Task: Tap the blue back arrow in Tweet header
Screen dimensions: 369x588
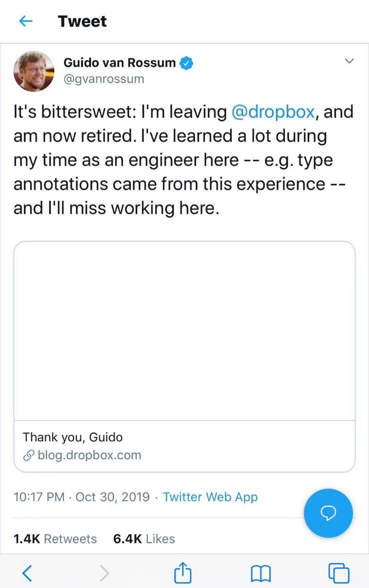Action: [26, 21]
